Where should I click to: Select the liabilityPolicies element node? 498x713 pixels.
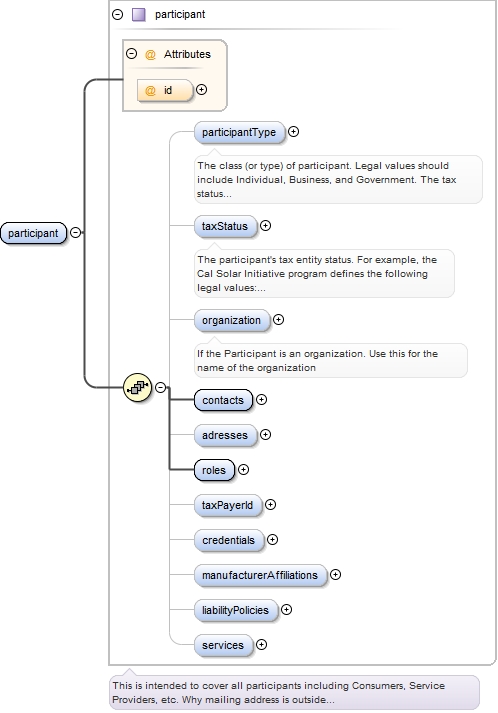tap(236, 610)
